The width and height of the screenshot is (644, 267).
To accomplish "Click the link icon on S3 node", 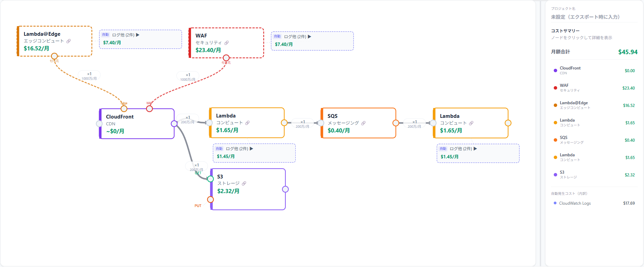I will [x=244, y=184].
